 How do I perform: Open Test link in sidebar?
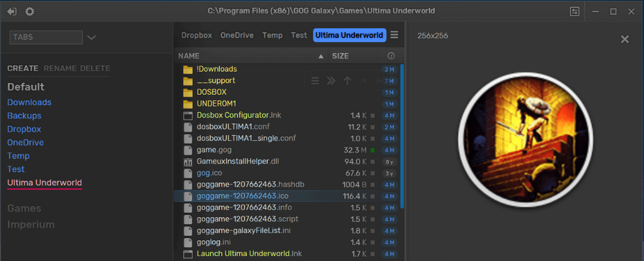[x=16, y=169]
